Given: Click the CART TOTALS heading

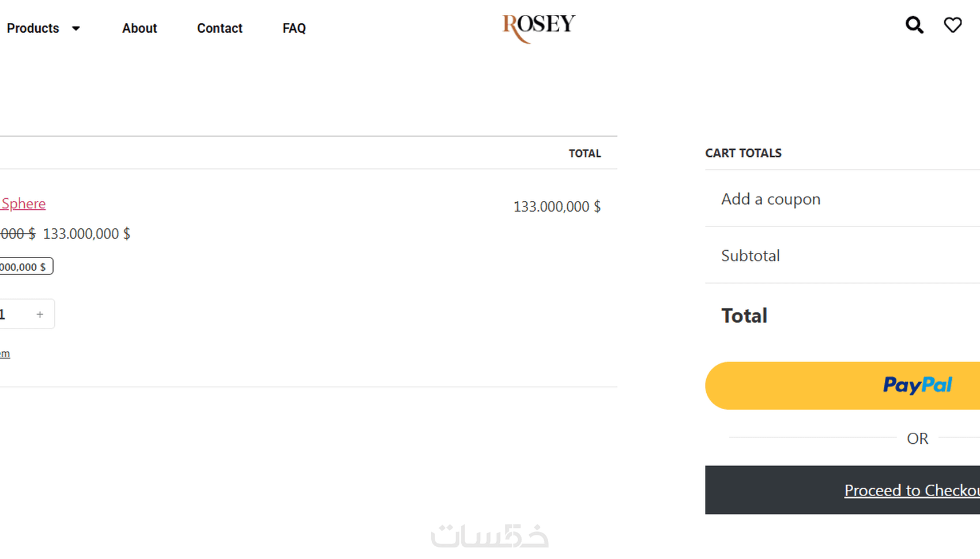Looking at the screenshot, I should click(x=743, y=153).
